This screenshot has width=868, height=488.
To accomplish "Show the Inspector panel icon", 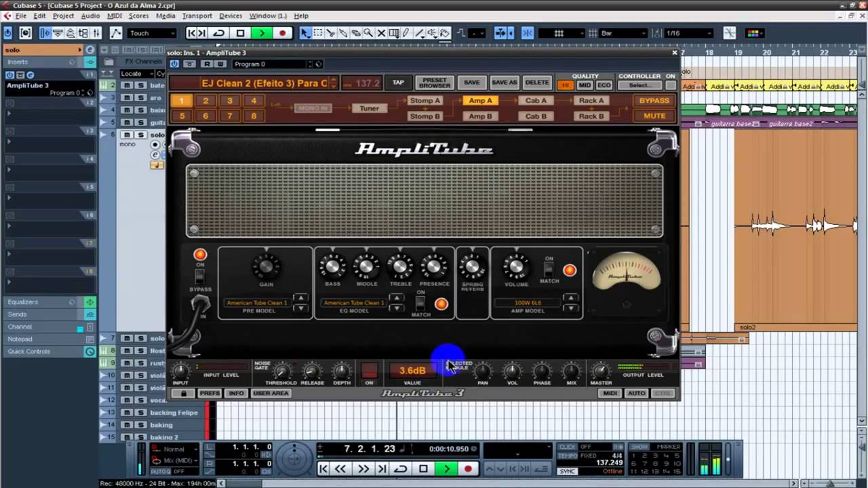I will 45,33.
